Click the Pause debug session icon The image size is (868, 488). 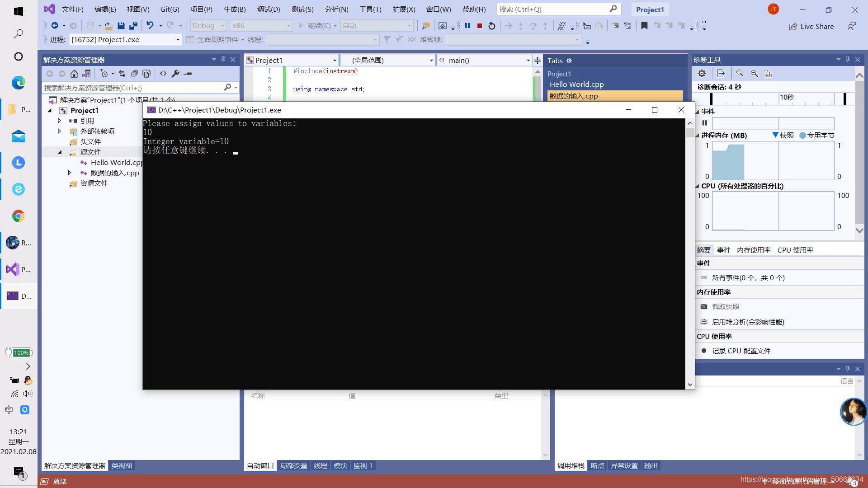[467, 25]
